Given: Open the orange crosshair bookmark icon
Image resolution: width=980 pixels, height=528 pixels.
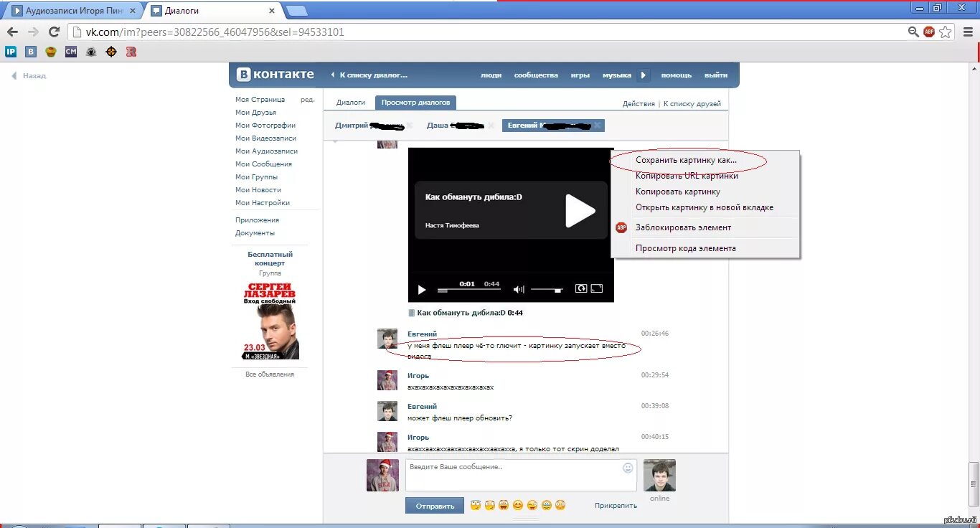Looking at the screenshot, I should point(111,52).
